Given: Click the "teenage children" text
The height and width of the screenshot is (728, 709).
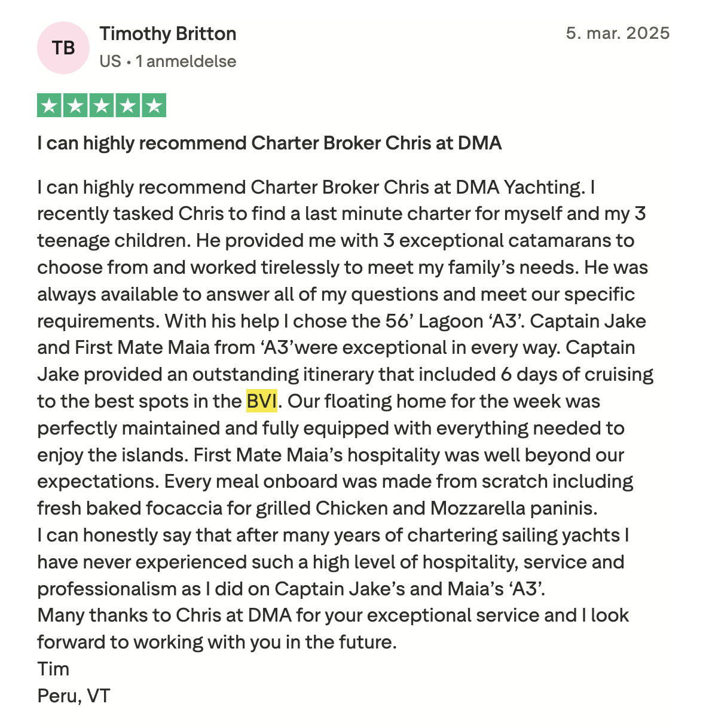Looking at the screenshot, I should point(114,241).
